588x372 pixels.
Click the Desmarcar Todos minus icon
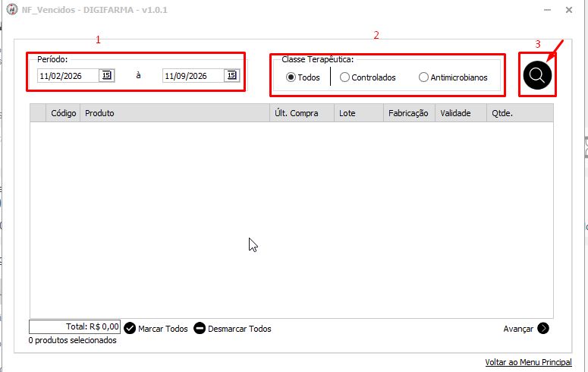tap(200, 328)
